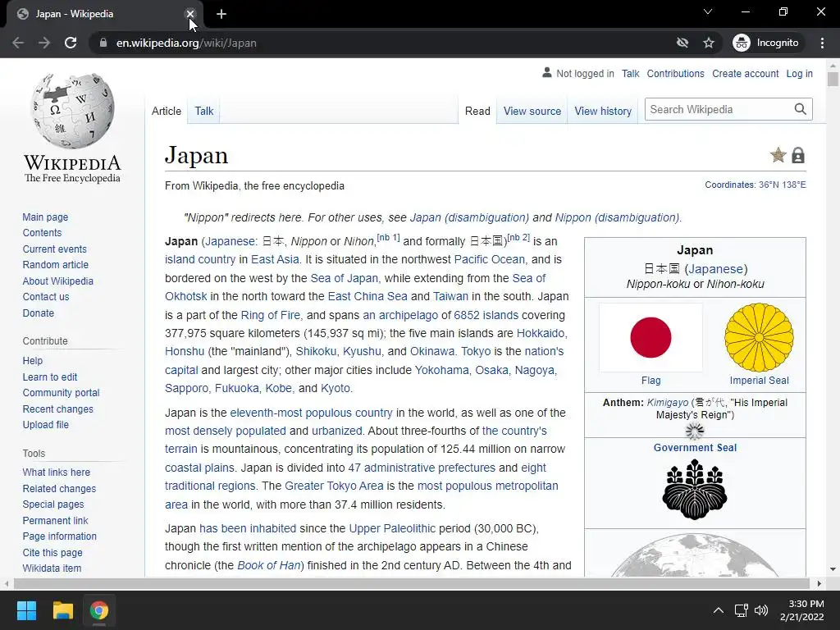Click the top Talk user link
Screen dimensions: 840x630
tap(631, 73)
